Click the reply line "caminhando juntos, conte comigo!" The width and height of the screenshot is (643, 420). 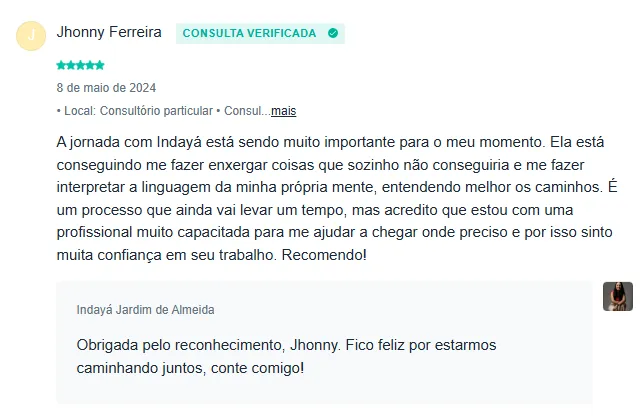(190, 368)
